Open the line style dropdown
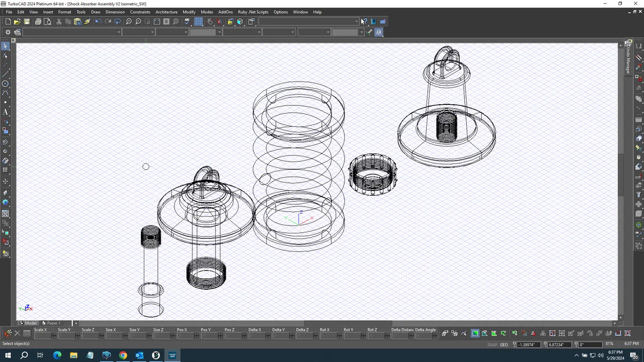Image resolution: width=644 pixels, height=362 pixels. coord(153,32)
